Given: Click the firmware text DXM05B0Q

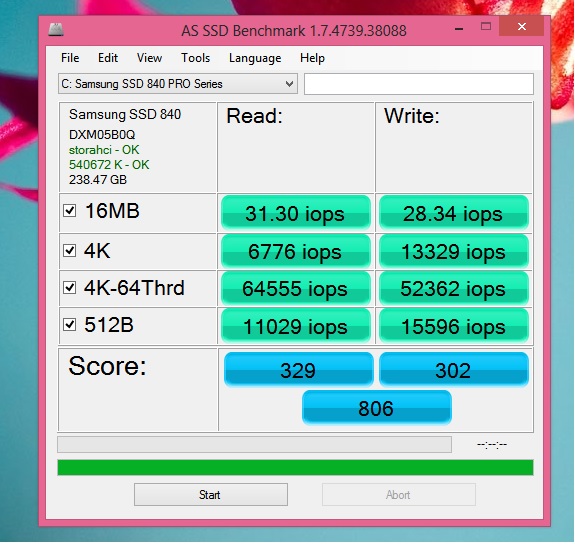Looking at the screenshot, I should [102, 135].
